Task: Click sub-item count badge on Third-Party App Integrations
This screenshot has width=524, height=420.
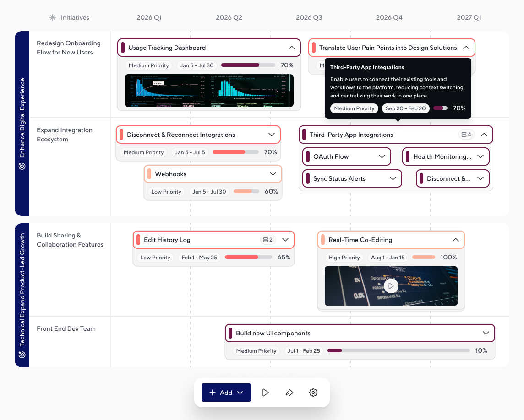Action: tap(466, 135)
